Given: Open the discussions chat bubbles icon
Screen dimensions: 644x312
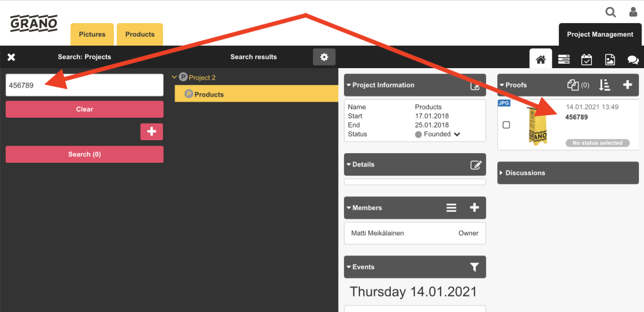Looking at the screenshot, I should pos(632,59).
